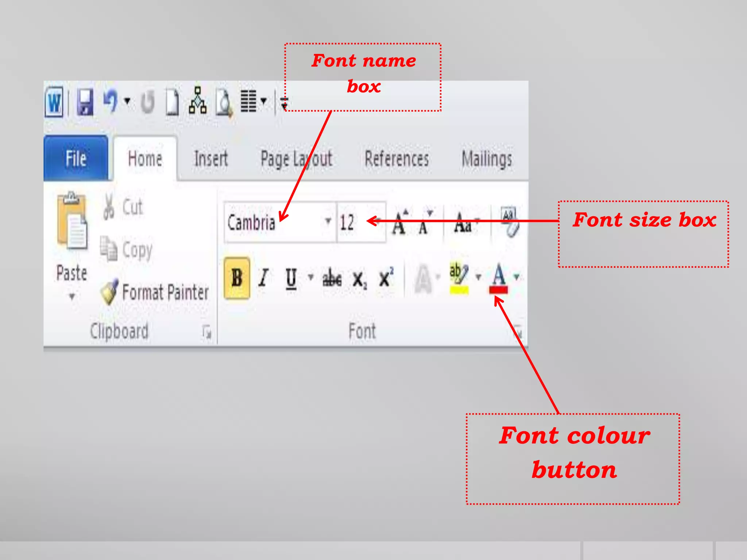The height and width of the screenshot is (560, 747).
Task: Save the document with the floppy icon
Action: [x=85, y=102]
